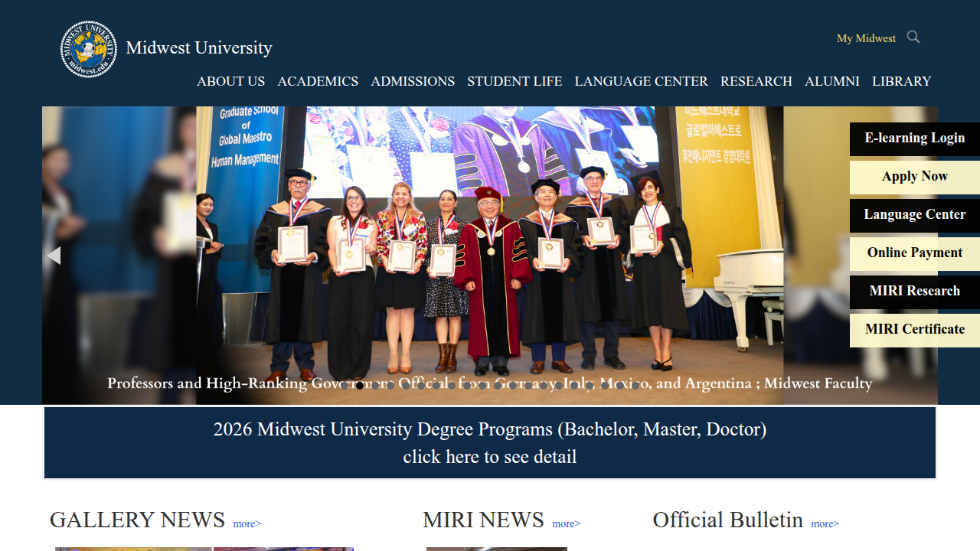Screen dimensions: 980x551
Task: Click the Midwest University title text
Action: pos(199,47)
